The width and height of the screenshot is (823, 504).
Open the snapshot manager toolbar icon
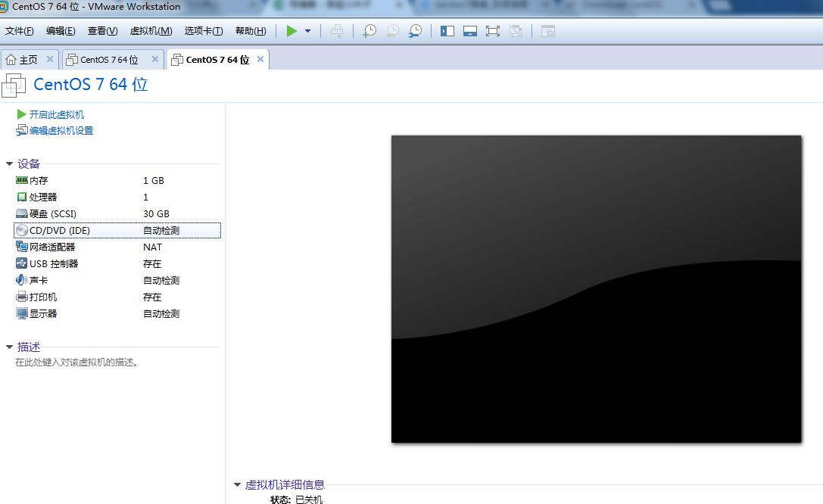pyautogui.click(x=415, y=31)
